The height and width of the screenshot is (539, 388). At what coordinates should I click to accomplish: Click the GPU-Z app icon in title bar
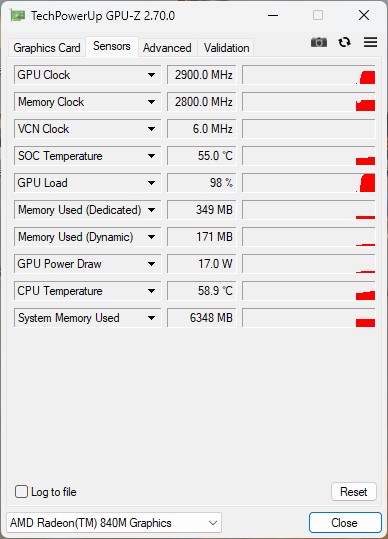coord(18,15)
